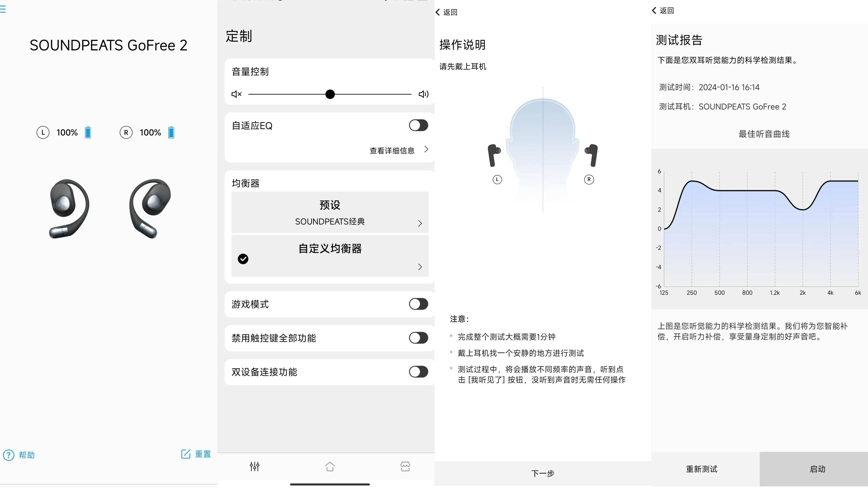868x488 pixels.
Task: Click the 测试耳机 SOUNDPEATS GoFree 2 line
Action: pyautogui.click(x=722, y=106)
